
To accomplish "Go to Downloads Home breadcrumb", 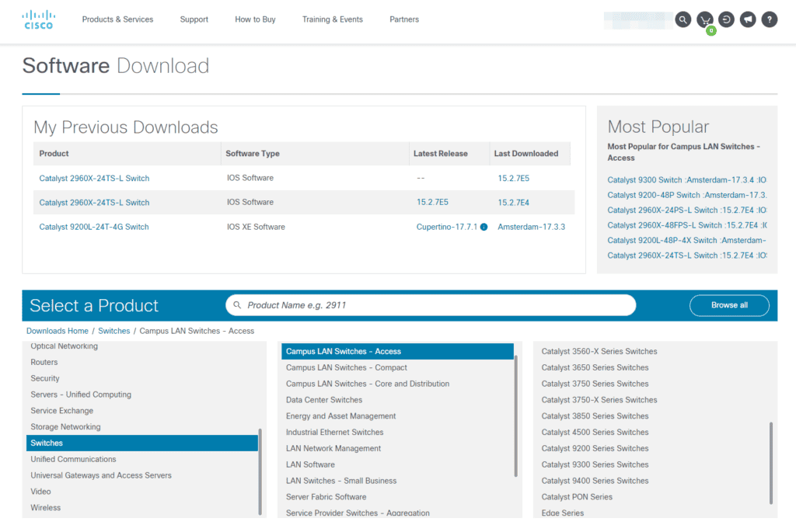I will tap(57, 331).
